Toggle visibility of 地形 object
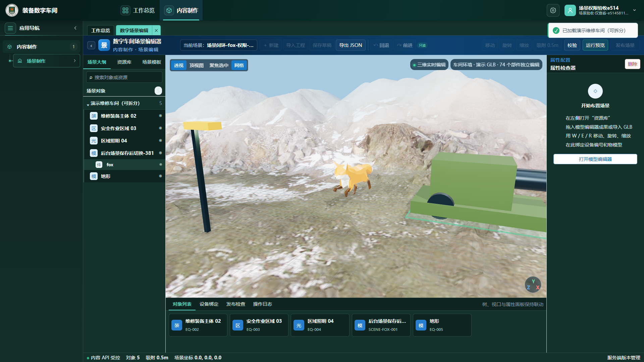 [160, 176]
